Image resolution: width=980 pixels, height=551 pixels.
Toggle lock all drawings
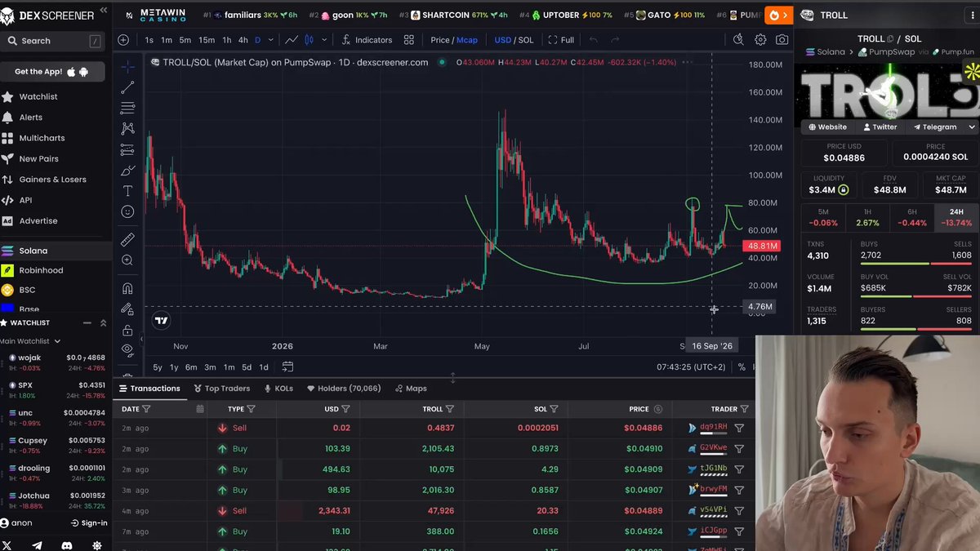pyautogui.click(x=127, y=331)
